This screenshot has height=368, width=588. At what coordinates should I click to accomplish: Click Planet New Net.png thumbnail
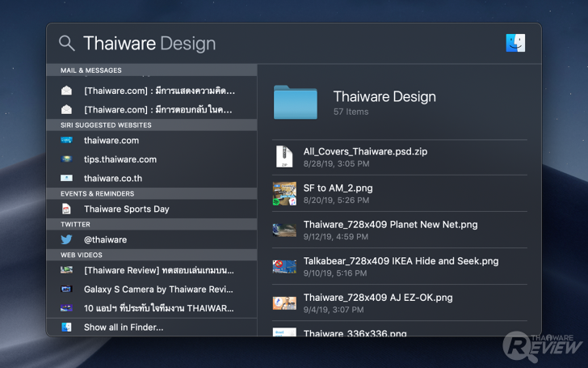(x=284, y=230)
